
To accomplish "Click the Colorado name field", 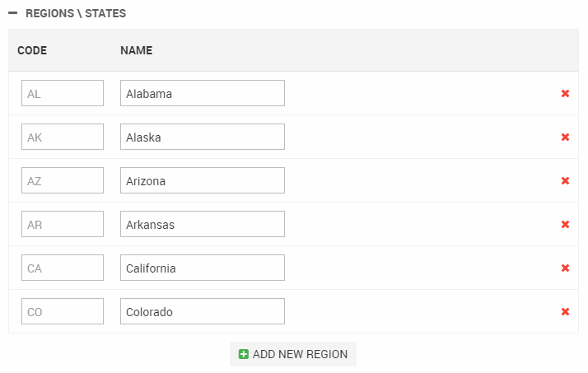I will point(203,312).
